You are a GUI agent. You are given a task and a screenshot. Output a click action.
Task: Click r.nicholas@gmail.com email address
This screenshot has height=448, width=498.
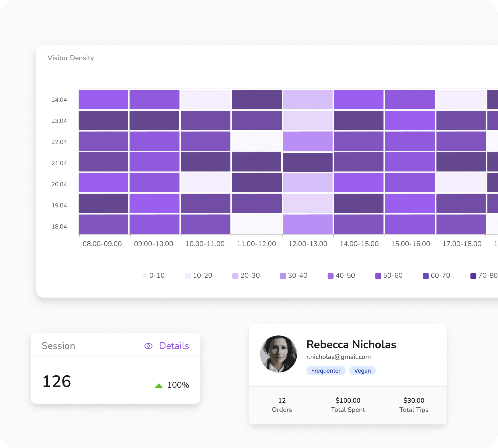click(x=338, y=357)
